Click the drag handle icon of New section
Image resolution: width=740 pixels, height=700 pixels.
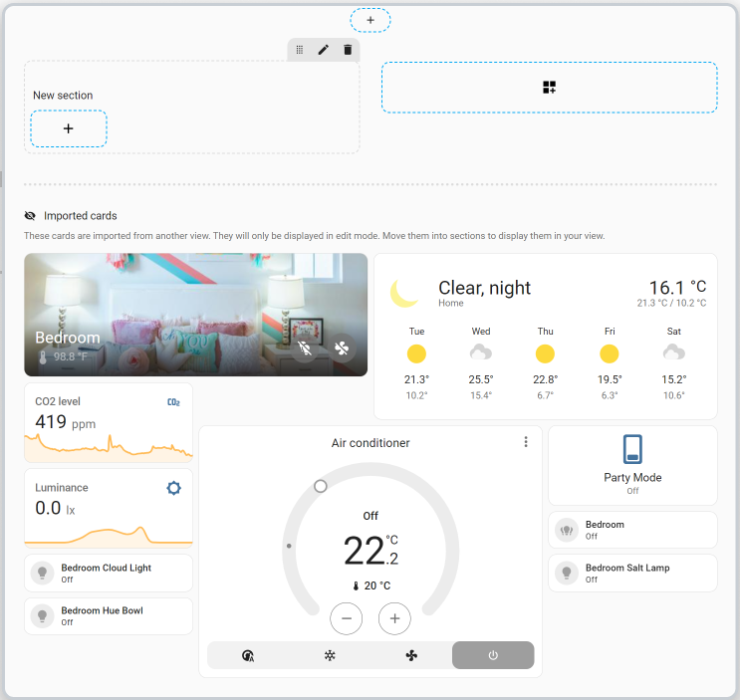tap(300, 50)
